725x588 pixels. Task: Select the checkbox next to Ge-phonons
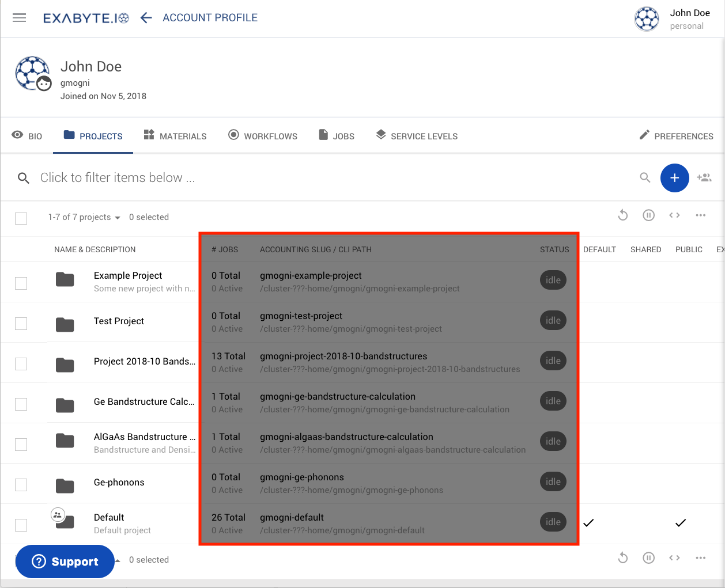click(x=21, y=485)
